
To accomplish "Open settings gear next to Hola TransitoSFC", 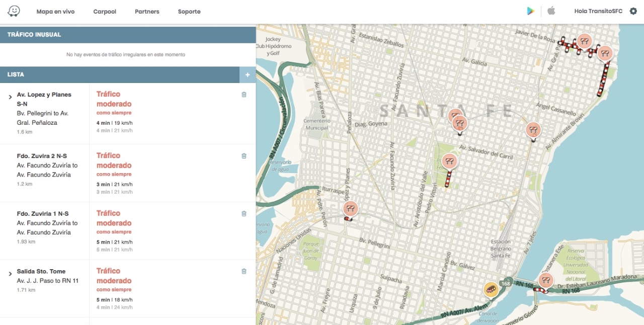I will [x=633, y=11].
